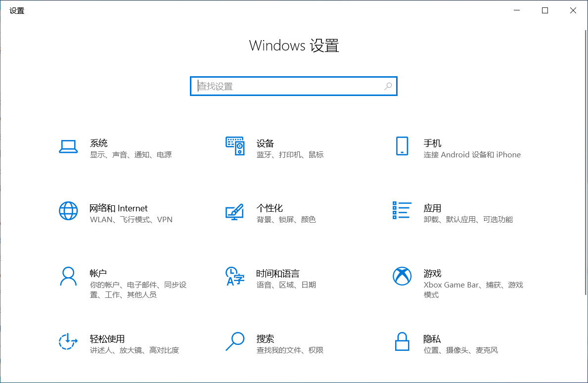The height and width of the screenshot is (383, 588).
Task: Open the 帐户 person icon
Action: [x=68, y=277]
